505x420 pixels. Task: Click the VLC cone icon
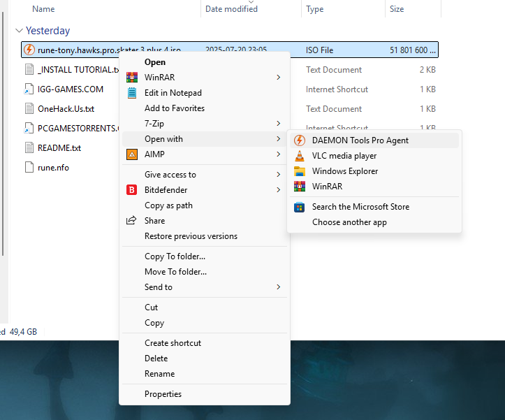(x=300, y=156)
